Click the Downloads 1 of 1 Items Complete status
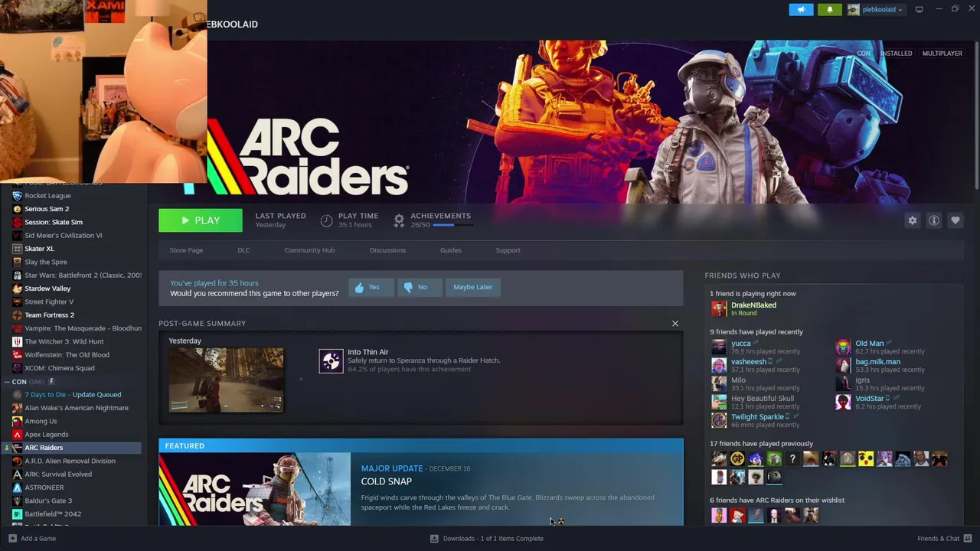 (x=493, y=538)
